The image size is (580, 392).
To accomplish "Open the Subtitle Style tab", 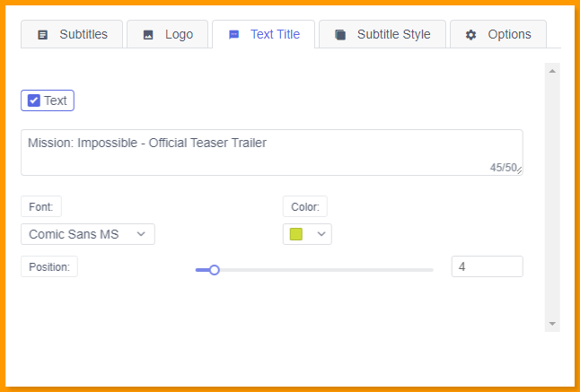I will point(382,34).
